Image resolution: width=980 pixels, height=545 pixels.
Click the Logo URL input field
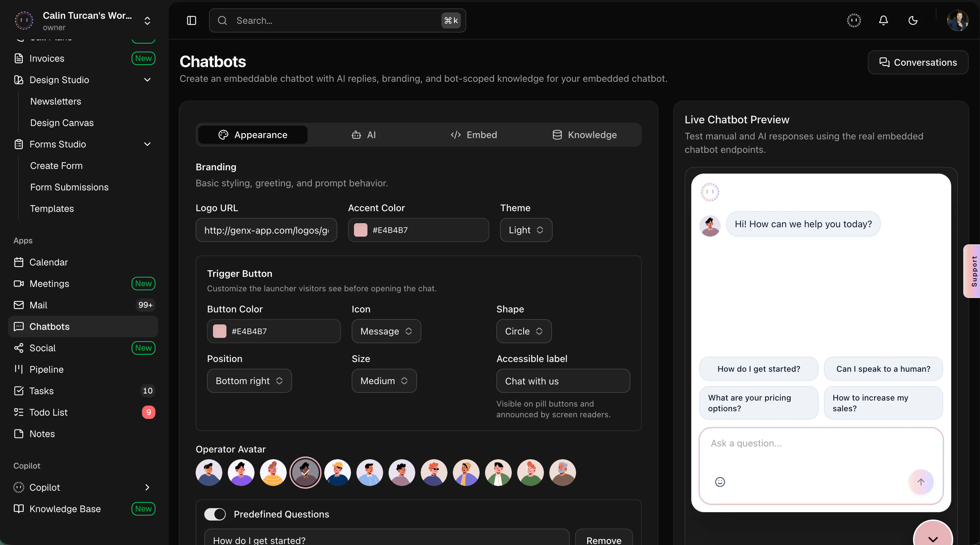point(266,230)
